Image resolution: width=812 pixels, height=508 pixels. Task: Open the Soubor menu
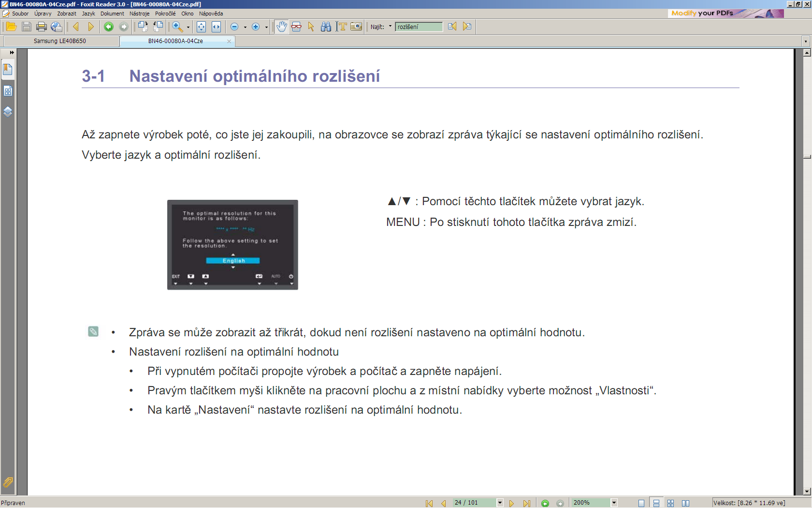[20, 14]
